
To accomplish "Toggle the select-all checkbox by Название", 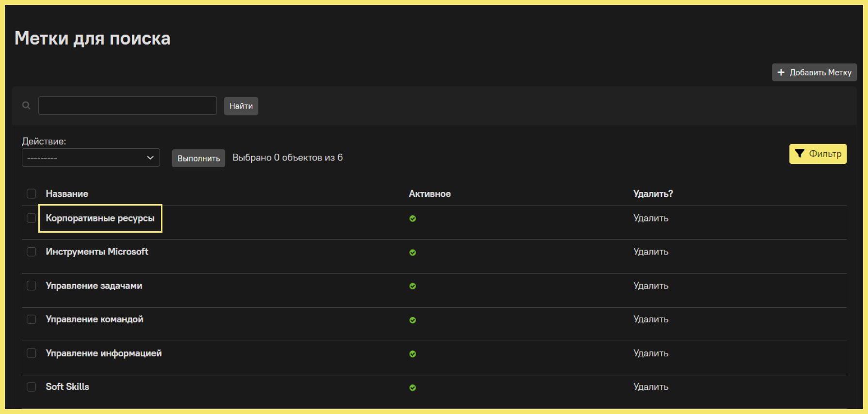I will [x=32, y=193].
